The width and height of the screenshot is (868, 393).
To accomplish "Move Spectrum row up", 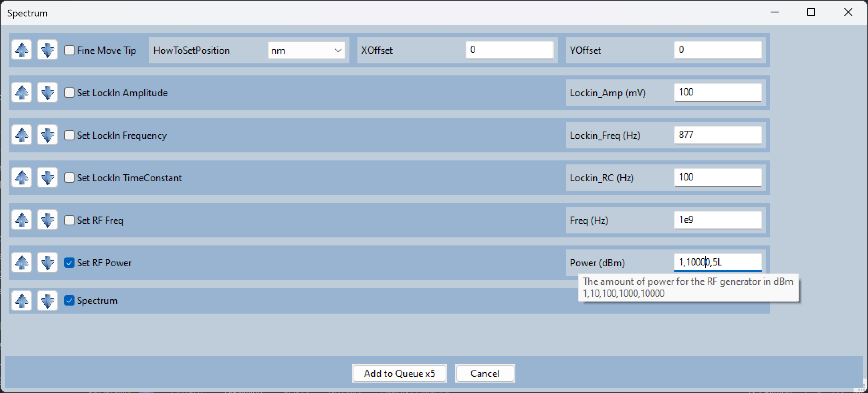I will tap(22, 301).
